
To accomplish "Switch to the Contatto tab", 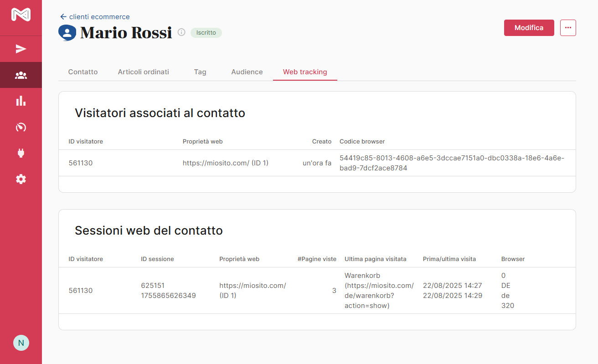I will click(83, 72).
